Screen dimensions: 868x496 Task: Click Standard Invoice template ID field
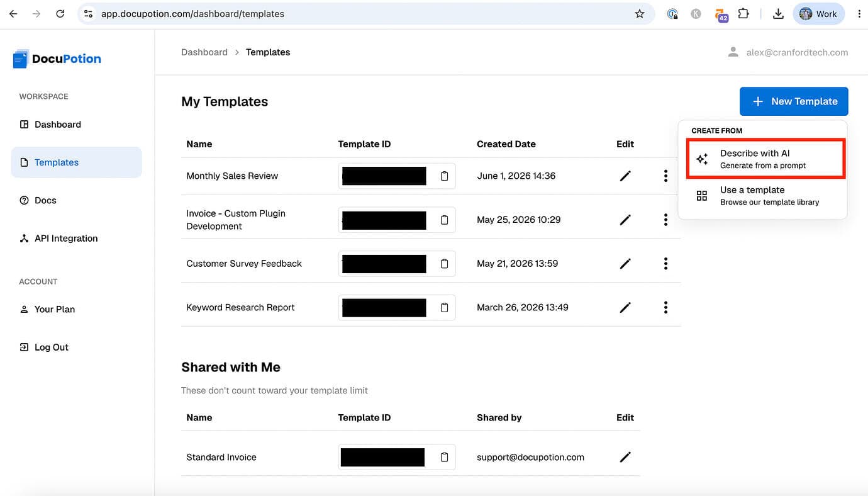[x=397, y=458]
